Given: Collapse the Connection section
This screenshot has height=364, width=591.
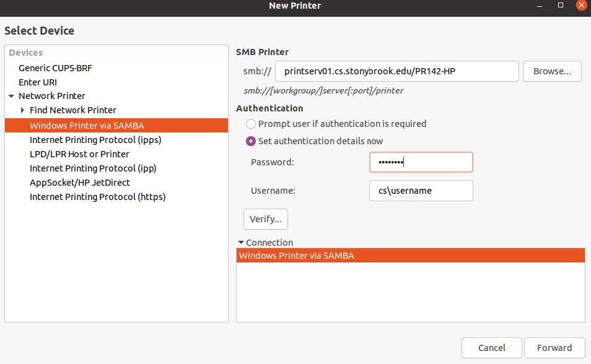Looking at the screenshot, I should tap(241, 243).
